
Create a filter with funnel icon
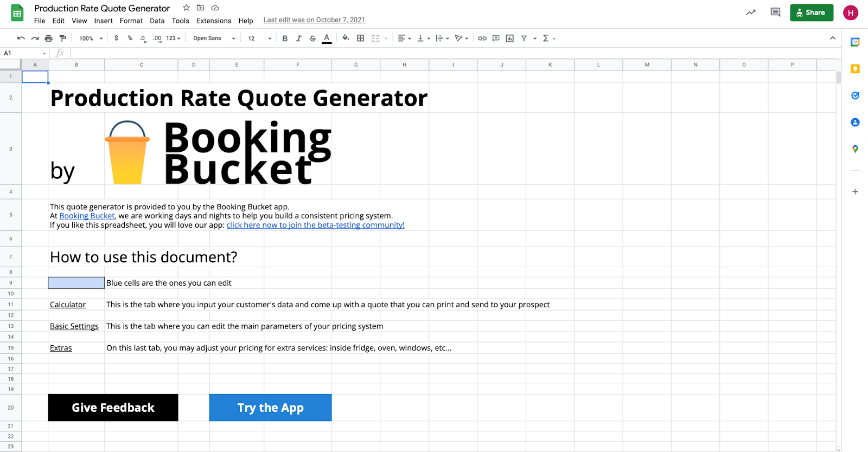point(524,38)
